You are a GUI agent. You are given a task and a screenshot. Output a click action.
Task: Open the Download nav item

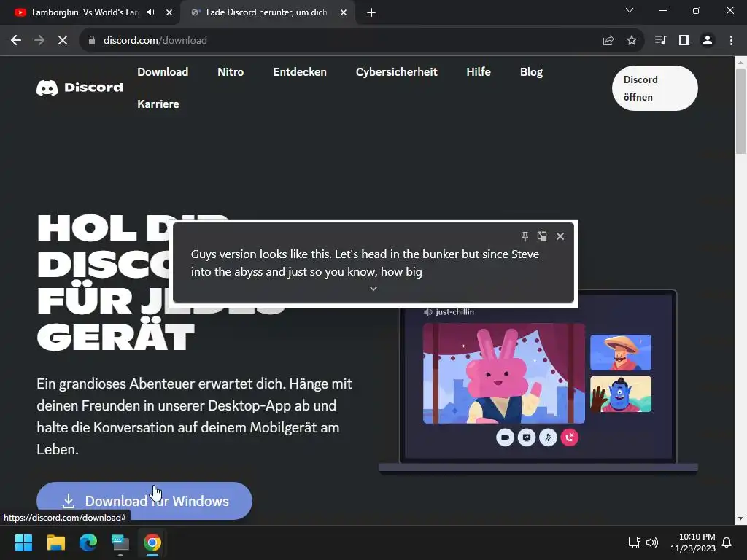[x=163, y=72]
